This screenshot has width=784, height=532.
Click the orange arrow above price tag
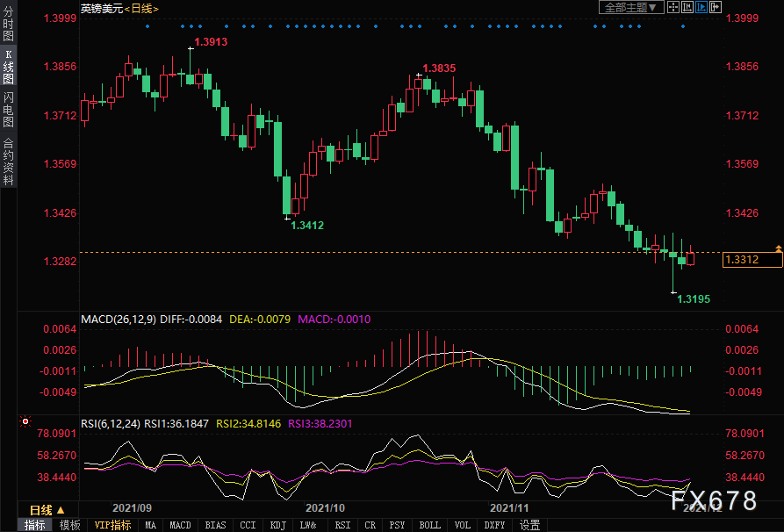(779, 248)
